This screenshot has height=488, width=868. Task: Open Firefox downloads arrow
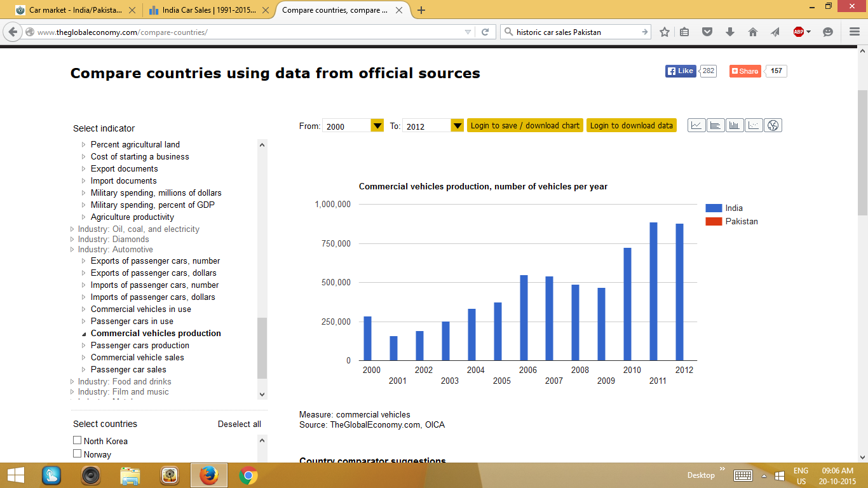pyautogui.click(x=729, y=32)
